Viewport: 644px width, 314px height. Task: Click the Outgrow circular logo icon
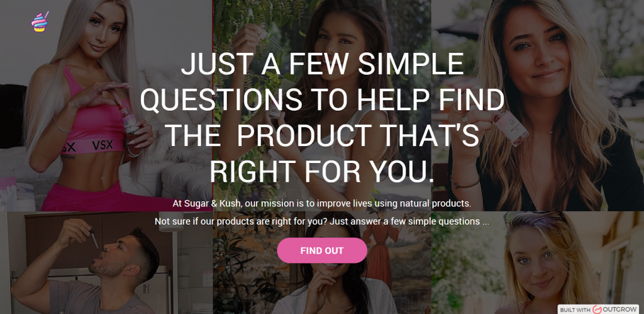tap(597, 310)
